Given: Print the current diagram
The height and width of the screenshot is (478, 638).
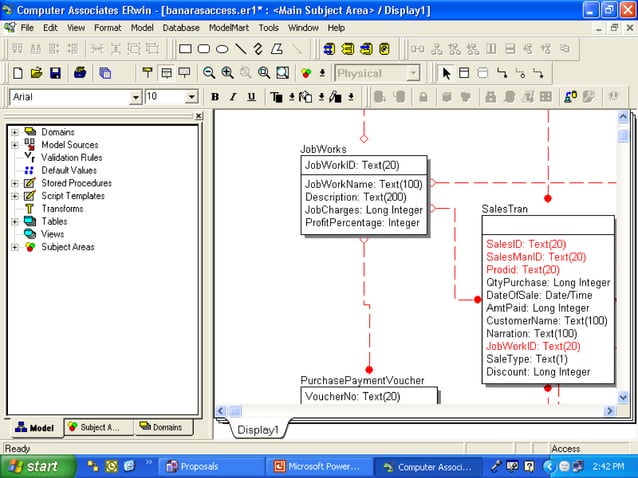Looking at the screenshot, I should click(x=80, y=73).
